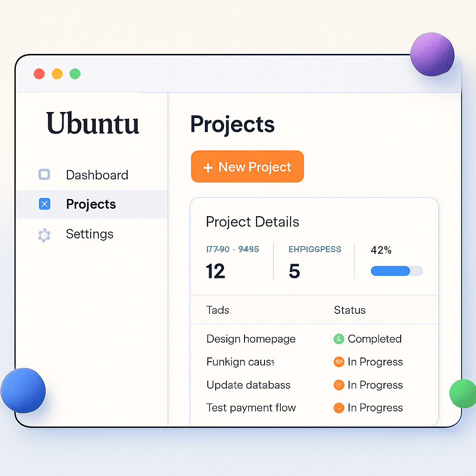The height and width of the screenshot is (476, 476).
Task: Click the I77-90 · 9495 stat label
Action: (x=232, y=249)
